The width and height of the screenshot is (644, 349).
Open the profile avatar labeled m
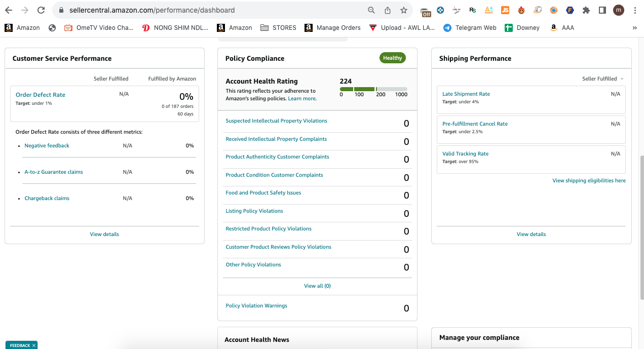click(x=619, y=10)
